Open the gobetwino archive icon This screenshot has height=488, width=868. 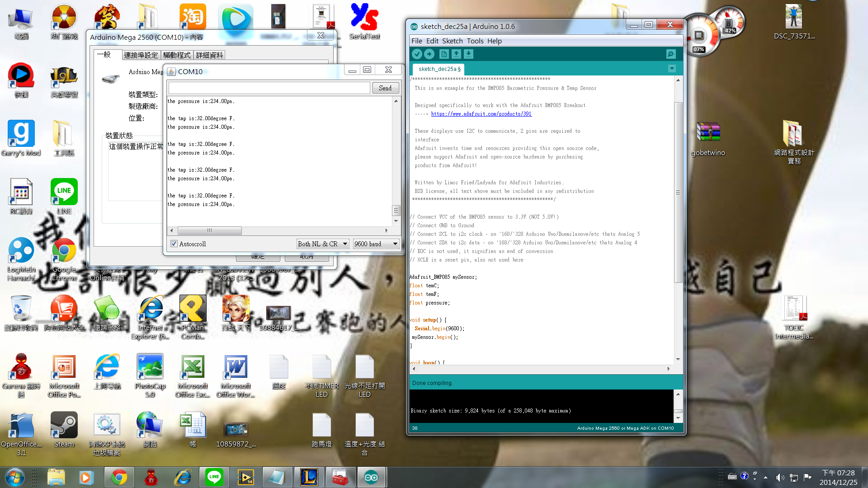[x=708, y=138]
